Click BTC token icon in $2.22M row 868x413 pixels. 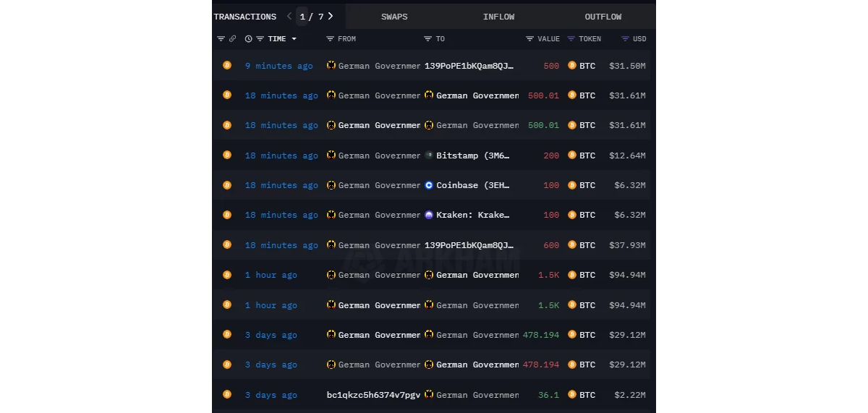click(572, 394)
